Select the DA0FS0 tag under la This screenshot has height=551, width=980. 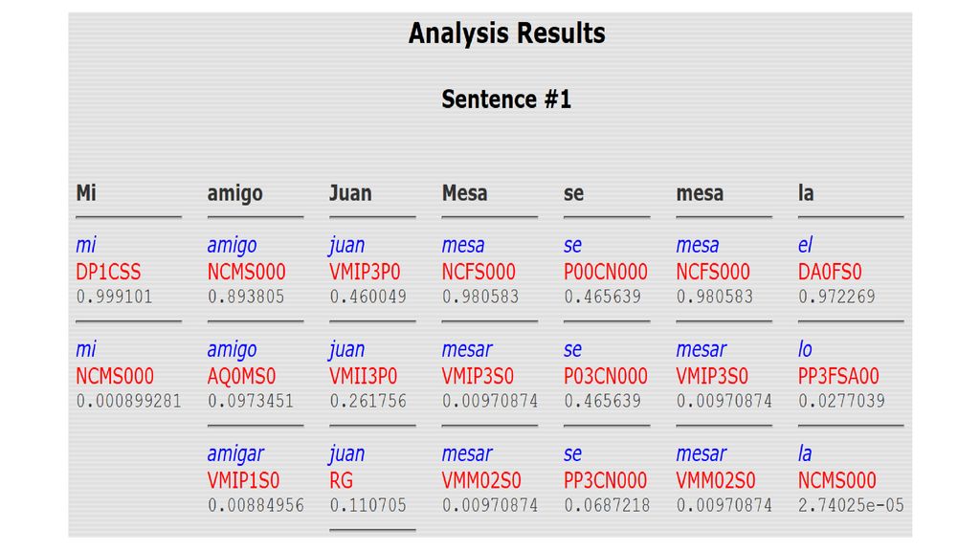(x=830, y=272)
